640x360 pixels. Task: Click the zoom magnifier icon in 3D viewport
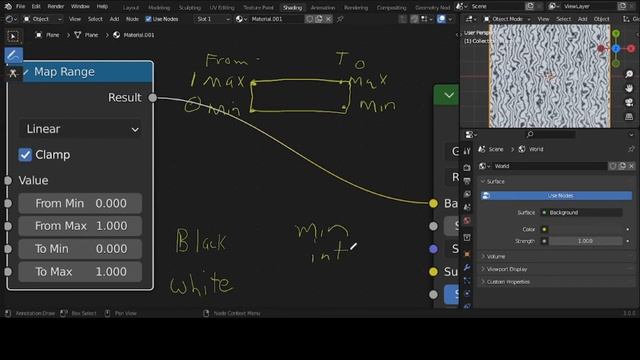(x=629, y=74)
